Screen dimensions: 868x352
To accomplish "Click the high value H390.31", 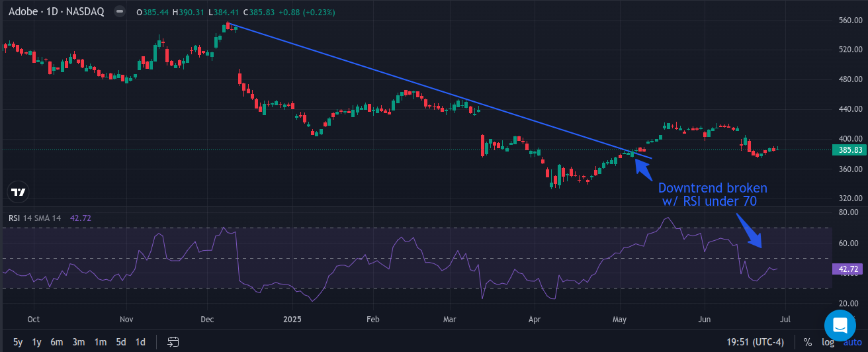I will [189, 12].
